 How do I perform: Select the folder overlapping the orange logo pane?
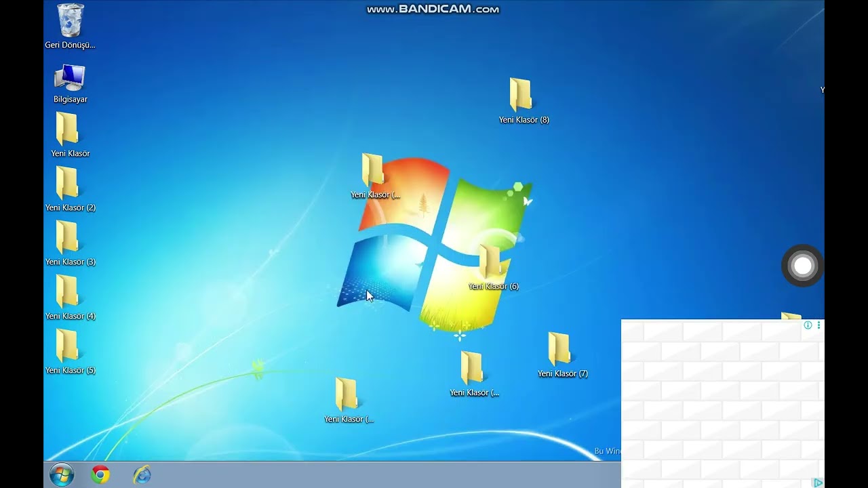point(375,176)
